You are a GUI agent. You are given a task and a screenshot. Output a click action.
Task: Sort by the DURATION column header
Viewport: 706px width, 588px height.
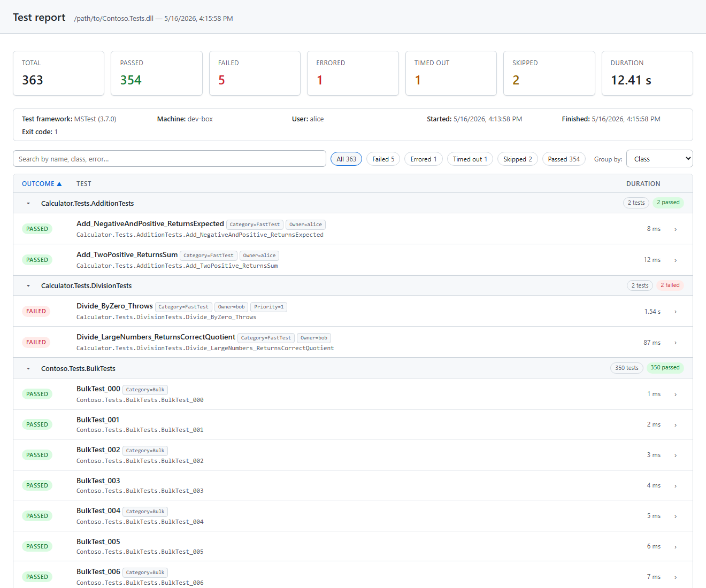[643, 184]
